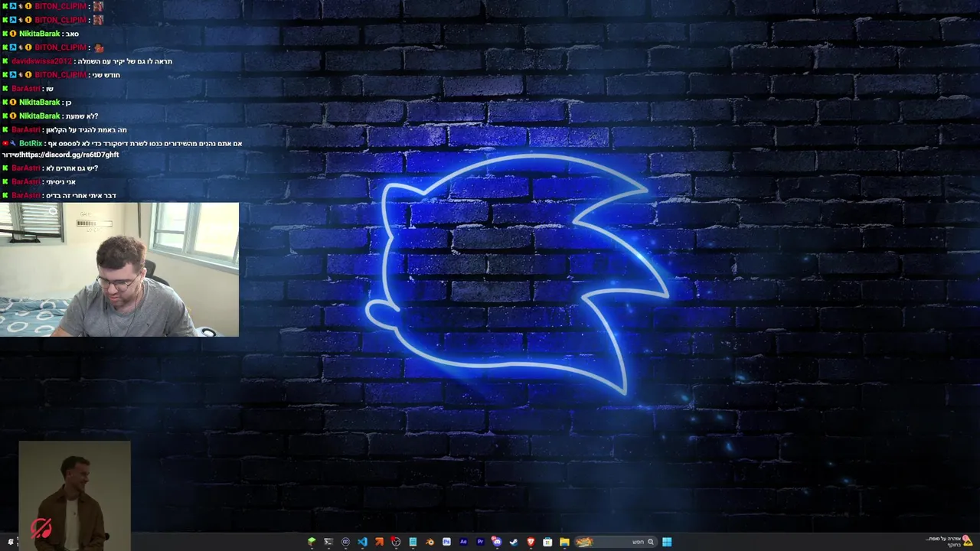Open Discord with notification badge
Image resolution: width=980 pixels, height=551 pixels.
[497, 542]
